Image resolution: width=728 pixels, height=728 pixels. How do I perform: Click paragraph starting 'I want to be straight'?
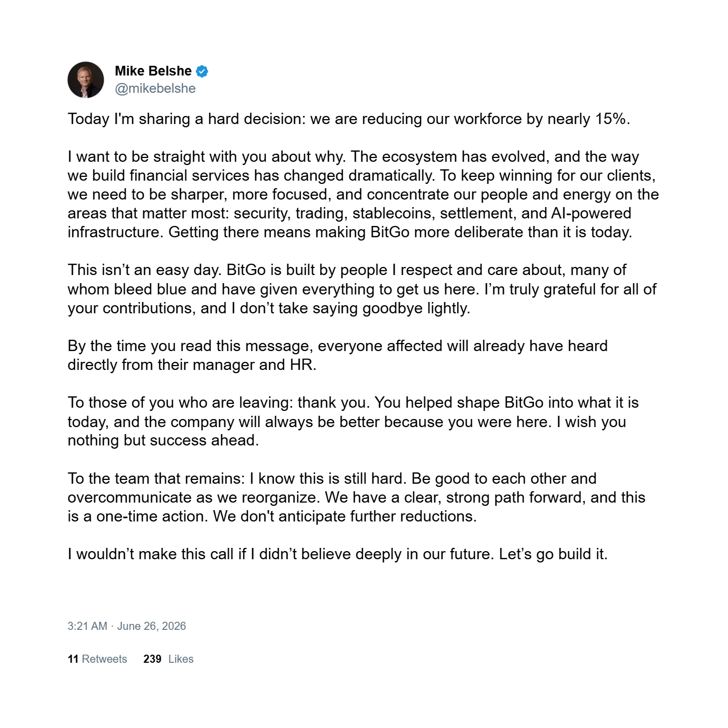coord(363,195)
